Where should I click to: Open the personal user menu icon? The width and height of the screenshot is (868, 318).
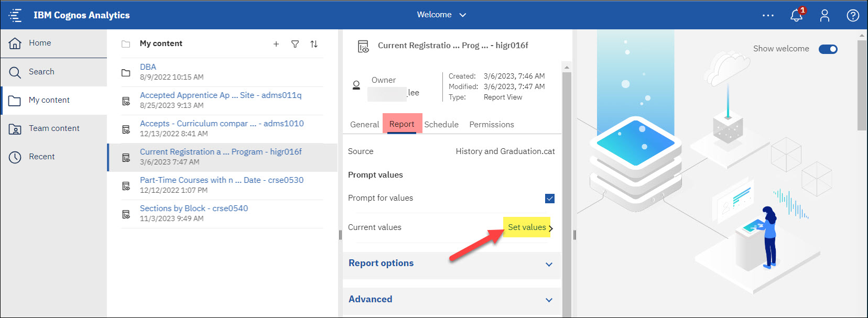[824, 15]
